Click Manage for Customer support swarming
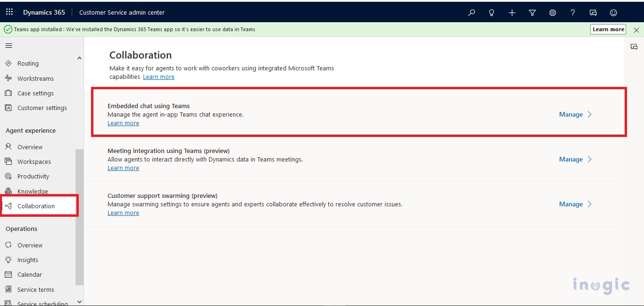The image size is (644, 306). point(571,204)
